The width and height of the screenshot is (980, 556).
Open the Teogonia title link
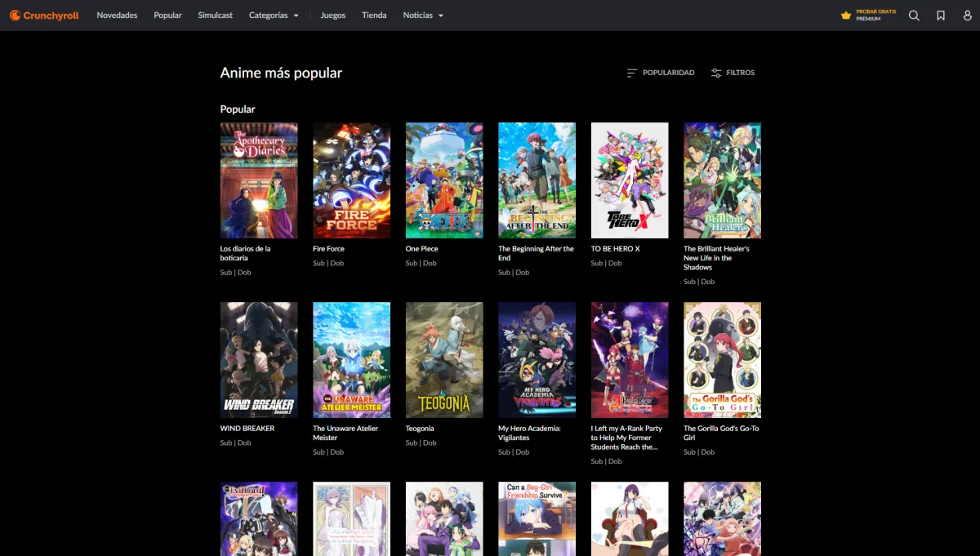coord(420,429)
